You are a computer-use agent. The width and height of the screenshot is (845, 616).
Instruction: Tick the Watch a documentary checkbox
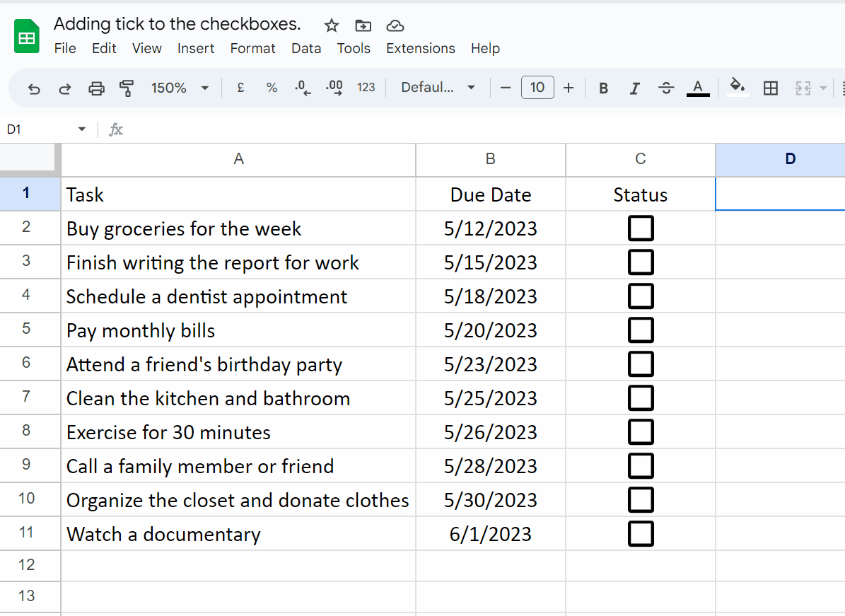click(x=641, y=534)
